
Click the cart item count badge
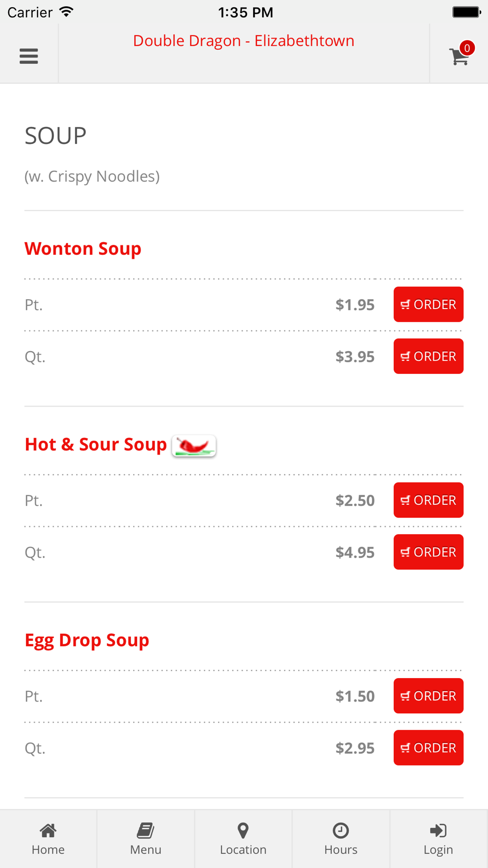467,48
